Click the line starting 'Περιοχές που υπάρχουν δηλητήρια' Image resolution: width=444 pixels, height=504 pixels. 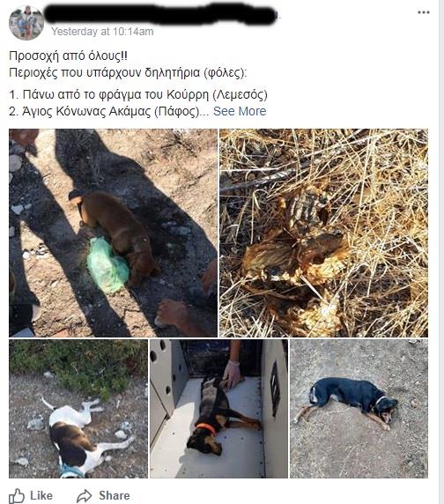click(x=128, y=73)
